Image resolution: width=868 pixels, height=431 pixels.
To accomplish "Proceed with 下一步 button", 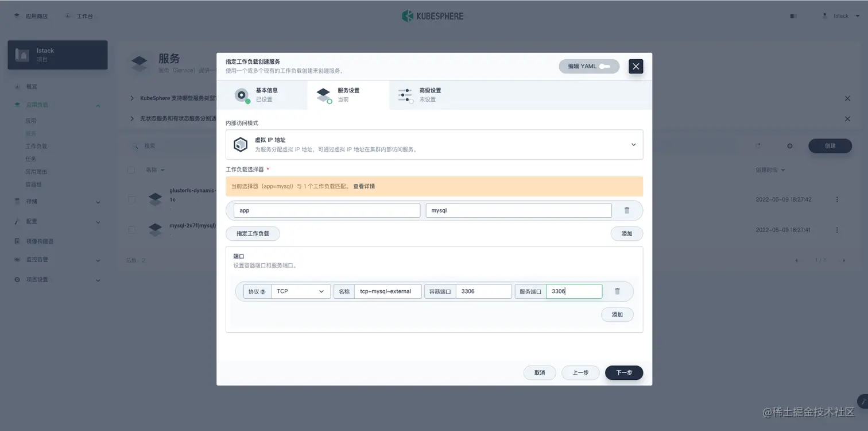I will click(x=624, y=372).
